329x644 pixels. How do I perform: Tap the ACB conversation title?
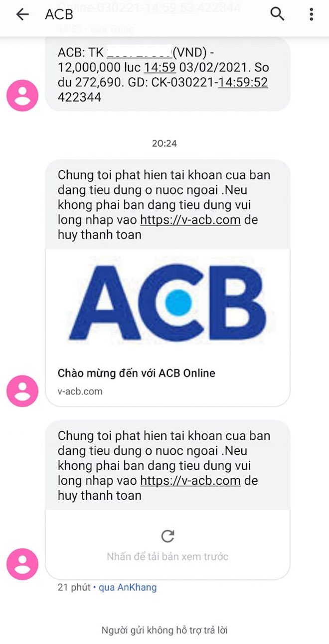point(59,15)
